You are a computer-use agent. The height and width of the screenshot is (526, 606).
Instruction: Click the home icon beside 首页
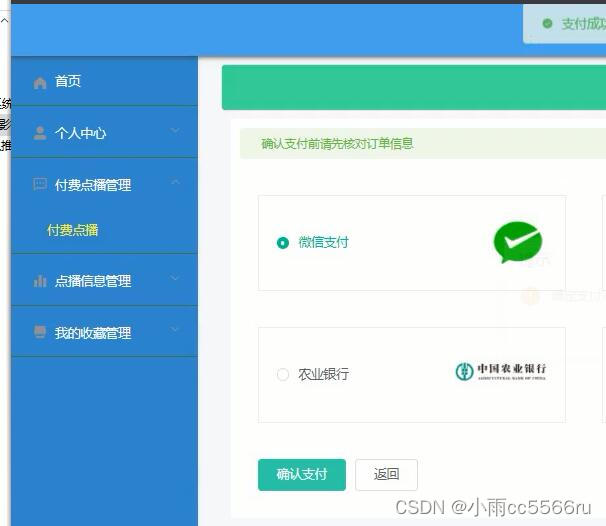40,82
